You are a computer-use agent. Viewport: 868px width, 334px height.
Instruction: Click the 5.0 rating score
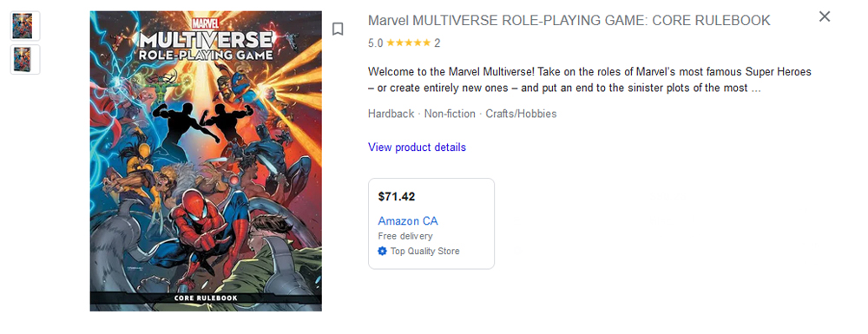point(375,43)
